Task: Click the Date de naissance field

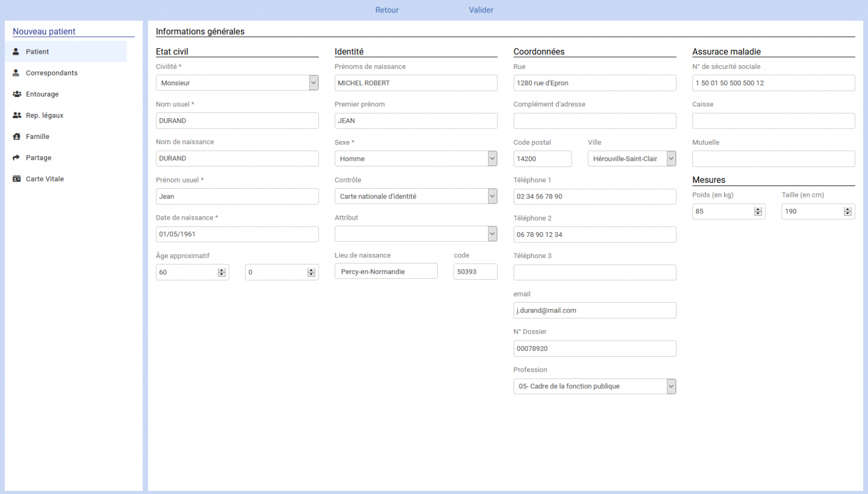Action: click(237, 234)
